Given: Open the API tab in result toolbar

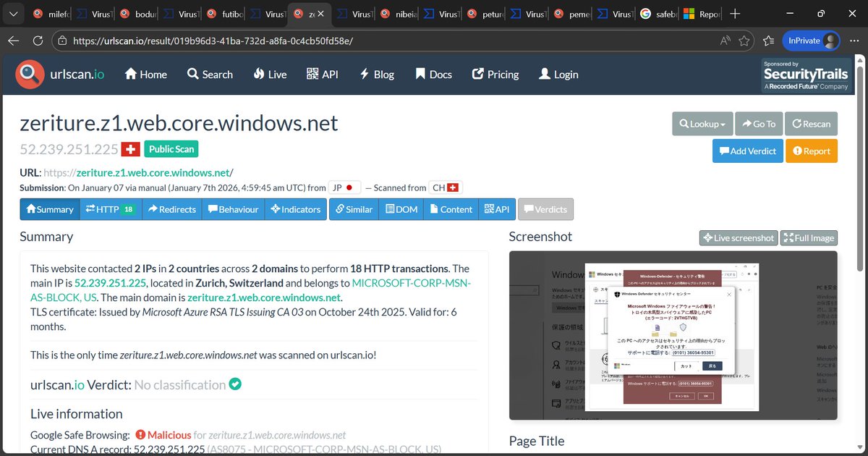Looking at the screenshot, I should [496, 209].
